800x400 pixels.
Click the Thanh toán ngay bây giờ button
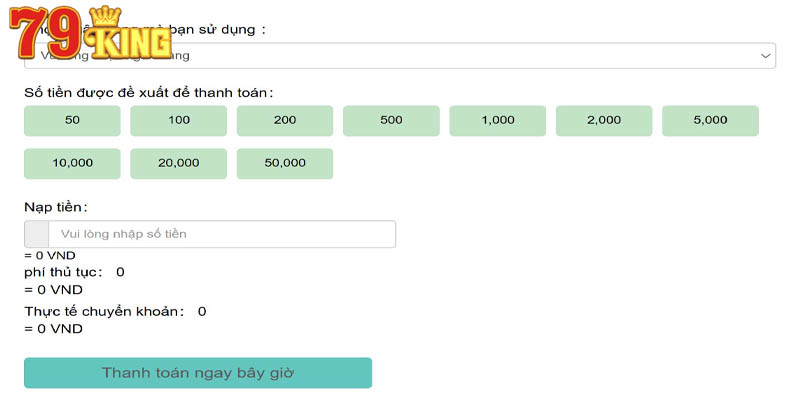pyautogui.click(x=198, y=372)
